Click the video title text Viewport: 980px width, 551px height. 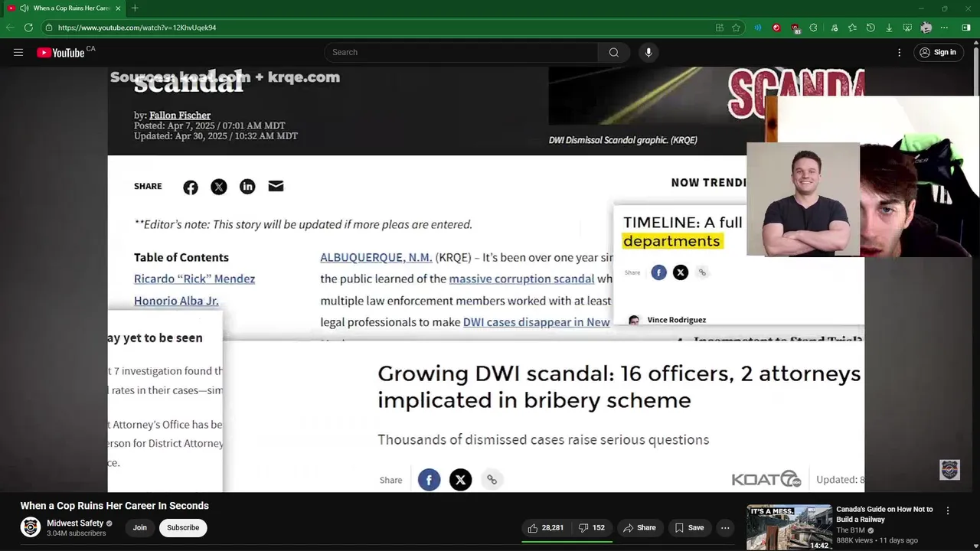tap(115, 506)
